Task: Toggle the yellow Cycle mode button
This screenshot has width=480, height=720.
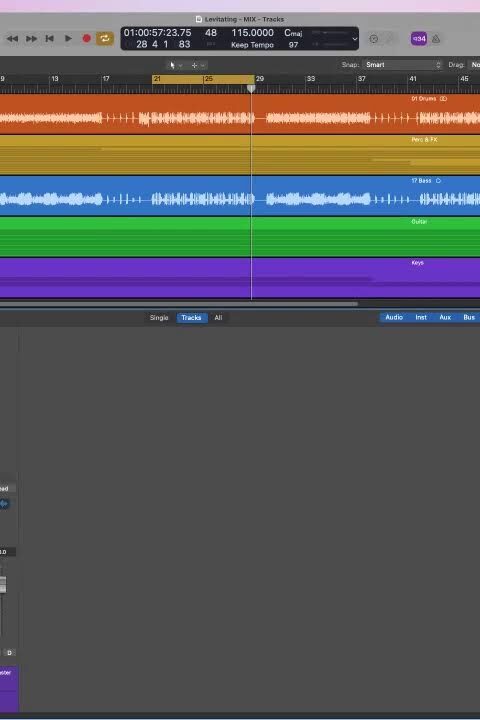Action: [x=105, y=39]
